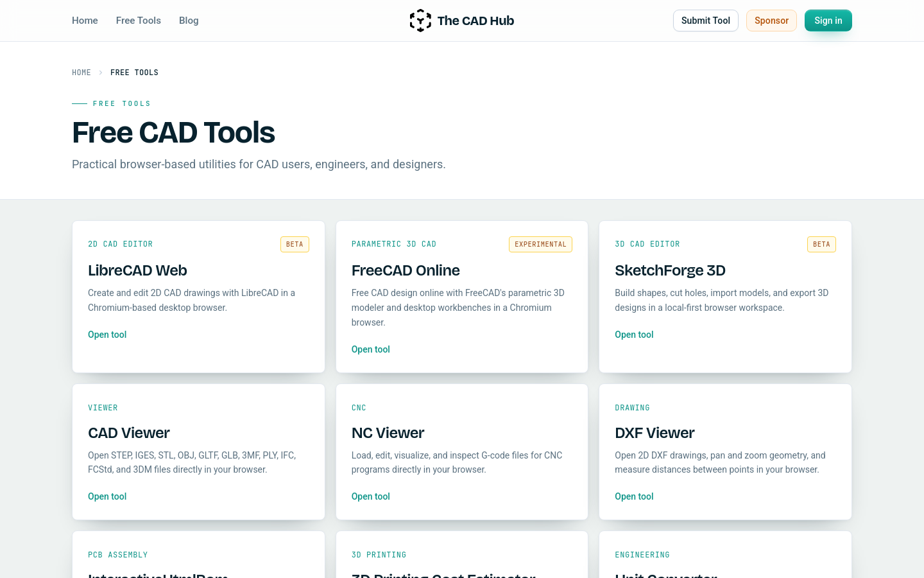Click the FreeCAD Online description text
Image resolution: width=924 pixels, height=578 pixels.
tap(458, 308)
